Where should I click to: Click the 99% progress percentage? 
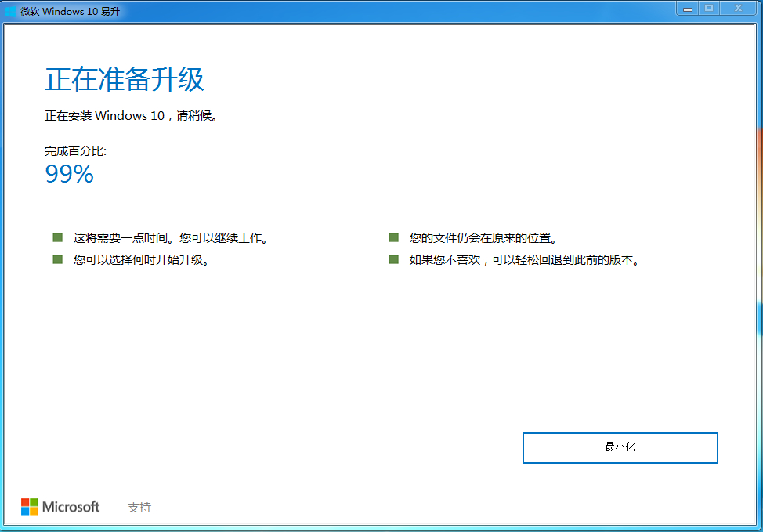coord(69,174)
